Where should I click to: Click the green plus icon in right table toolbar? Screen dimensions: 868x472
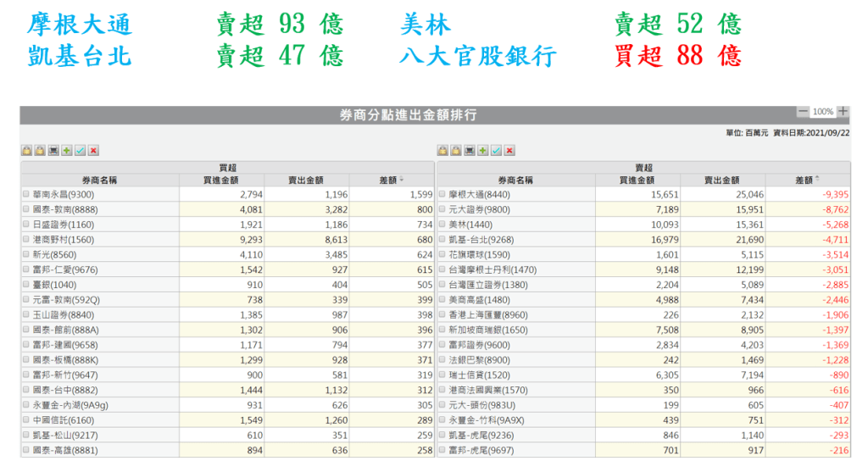[x=482, y=150]
